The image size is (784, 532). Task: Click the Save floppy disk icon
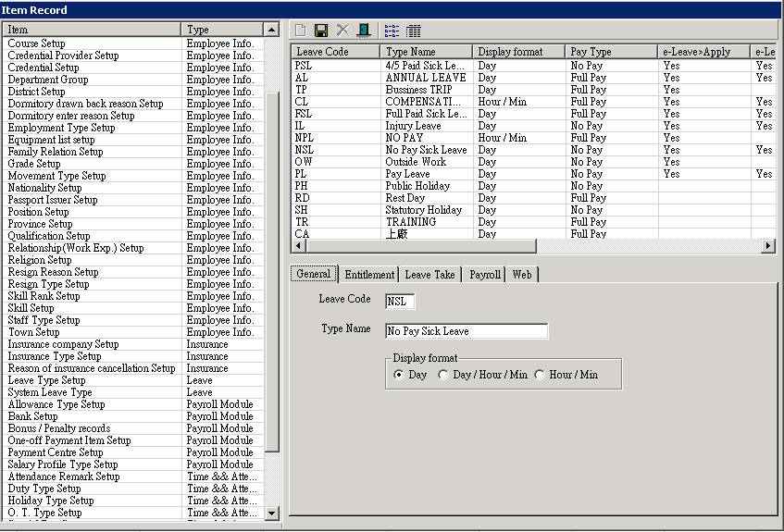[x=321, y=31]
